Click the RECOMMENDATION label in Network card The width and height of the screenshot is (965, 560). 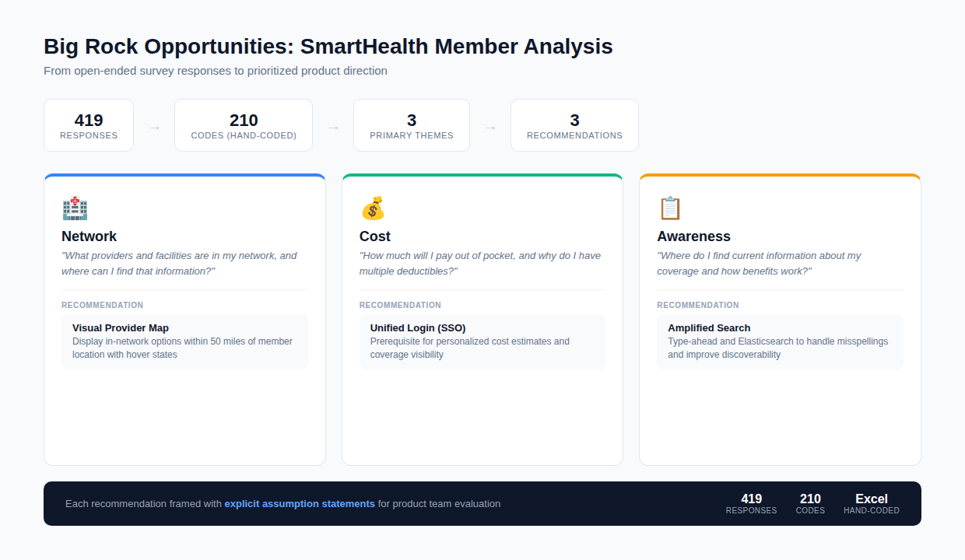[x=103, y=306]
